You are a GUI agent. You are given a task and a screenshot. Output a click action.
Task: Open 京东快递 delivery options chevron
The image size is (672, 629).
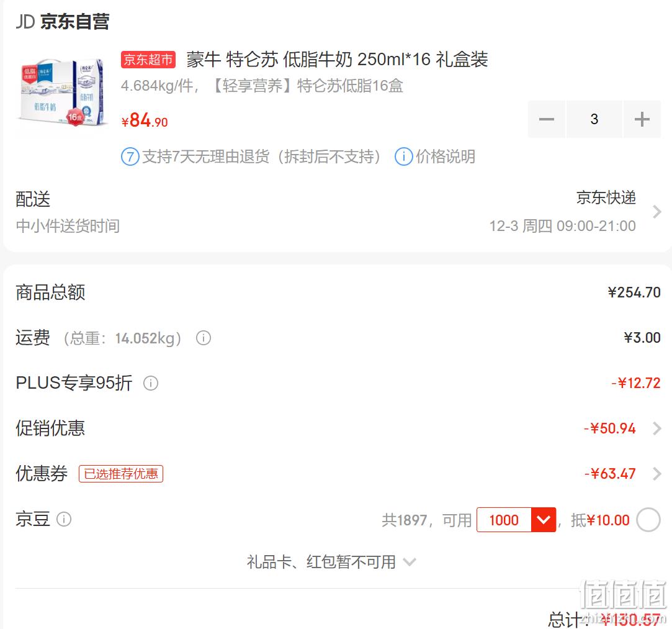[656, 211]
